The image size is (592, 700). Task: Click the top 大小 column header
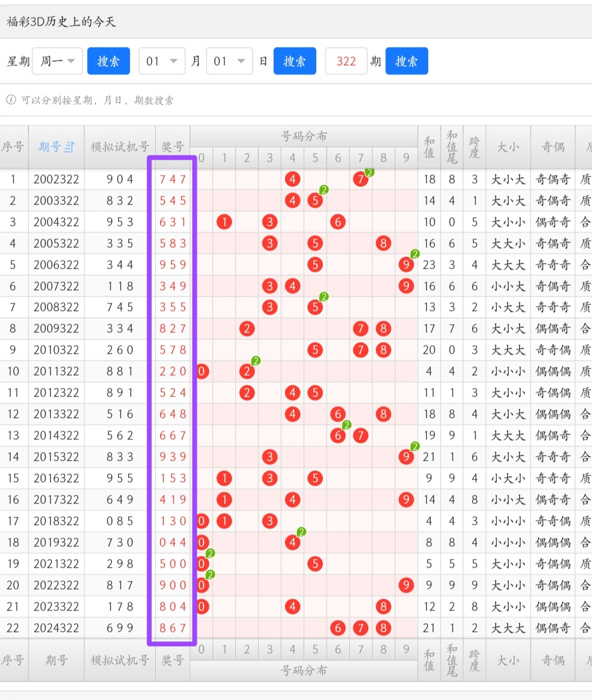click(508, 147)
